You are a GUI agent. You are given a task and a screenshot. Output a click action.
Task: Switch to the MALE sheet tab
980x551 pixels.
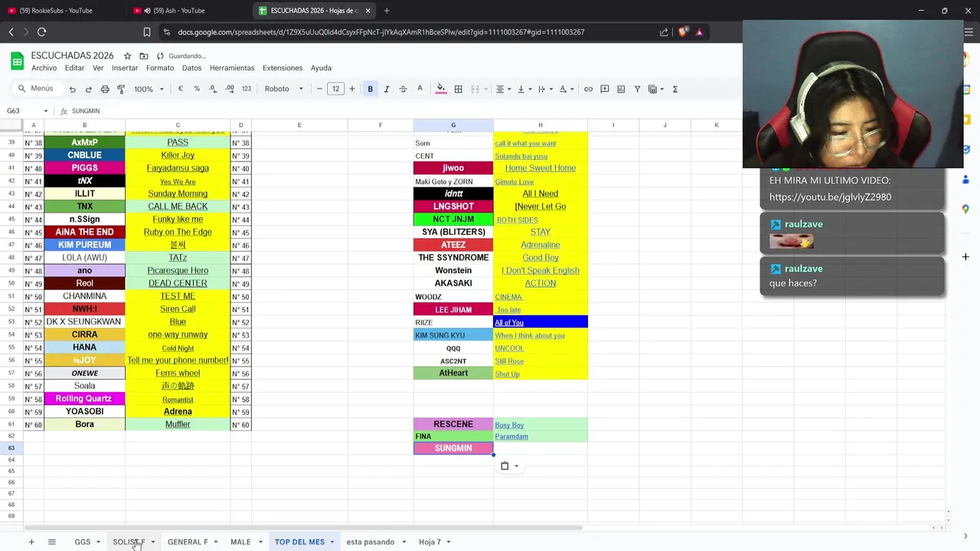pos(240,542)
